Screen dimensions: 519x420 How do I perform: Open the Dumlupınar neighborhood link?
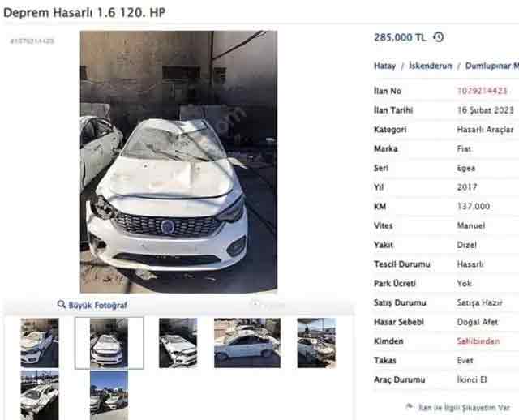pos(492,66)
